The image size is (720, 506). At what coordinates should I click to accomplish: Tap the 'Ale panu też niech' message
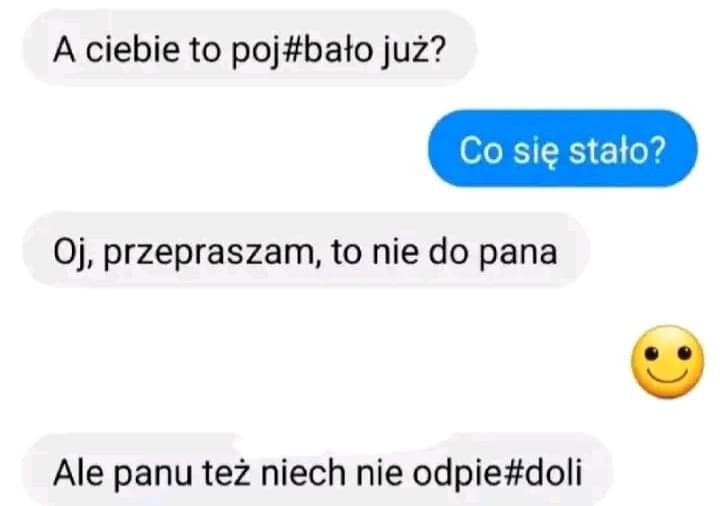[317, 469]
